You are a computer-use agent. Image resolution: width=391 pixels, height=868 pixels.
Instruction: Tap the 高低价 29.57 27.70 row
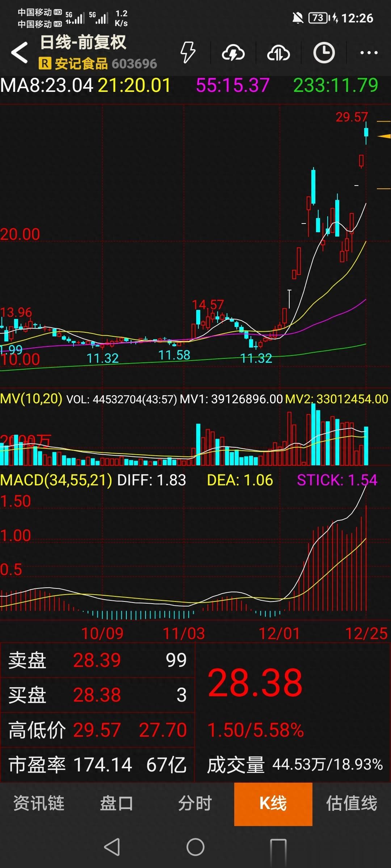pos(97,730)
